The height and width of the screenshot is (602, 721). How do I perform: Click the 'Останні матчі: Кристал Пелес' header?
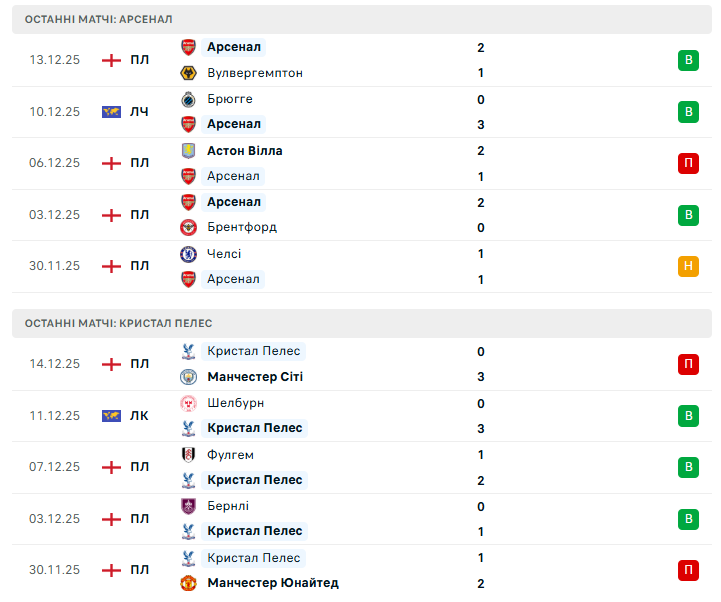point(118,323)
